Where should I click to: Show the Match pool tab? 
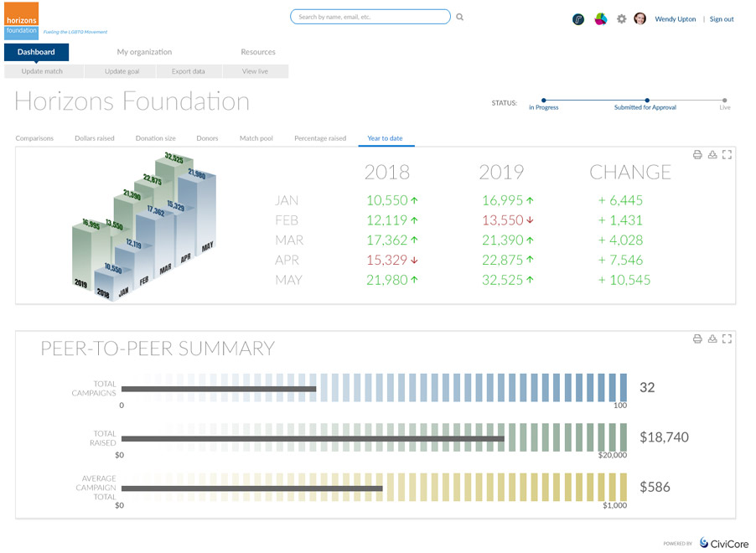click(256, 138)
